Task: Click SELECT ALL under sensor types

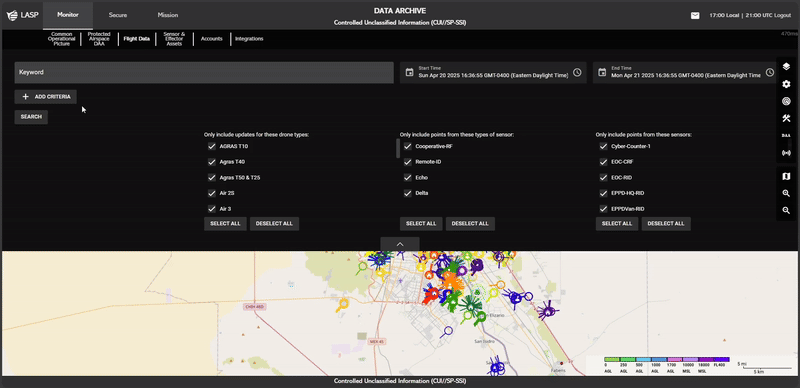Action: 421,224
